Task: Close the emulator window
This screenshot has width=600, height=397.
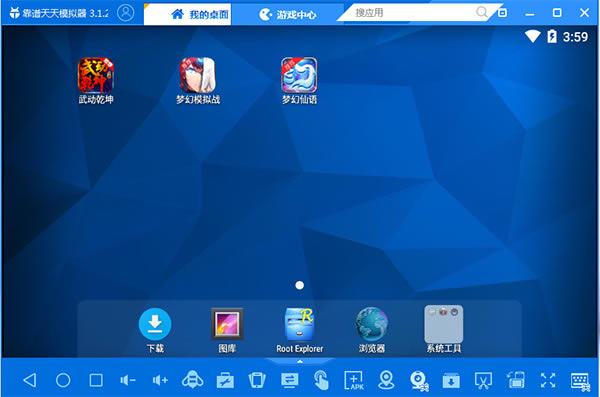Action: [584, 13]
